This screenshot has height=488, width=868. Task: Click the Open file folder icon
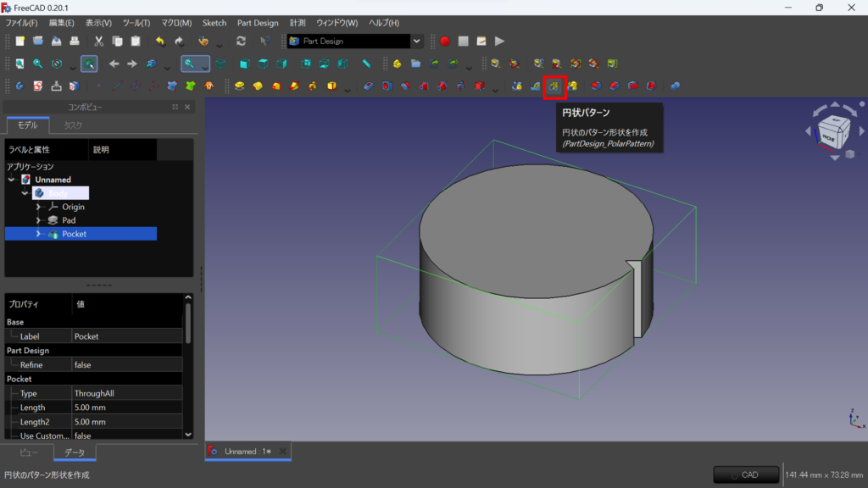click(x=38, y=41)
